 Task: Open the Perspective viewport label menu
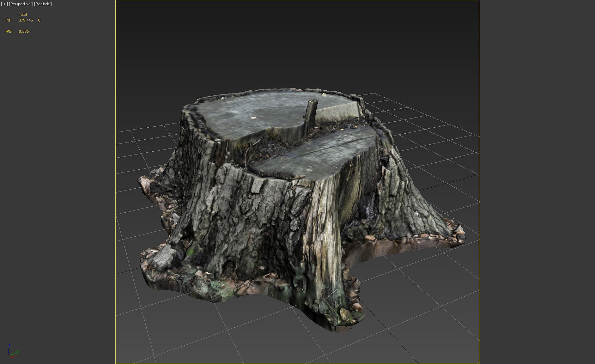coord(21,4)
